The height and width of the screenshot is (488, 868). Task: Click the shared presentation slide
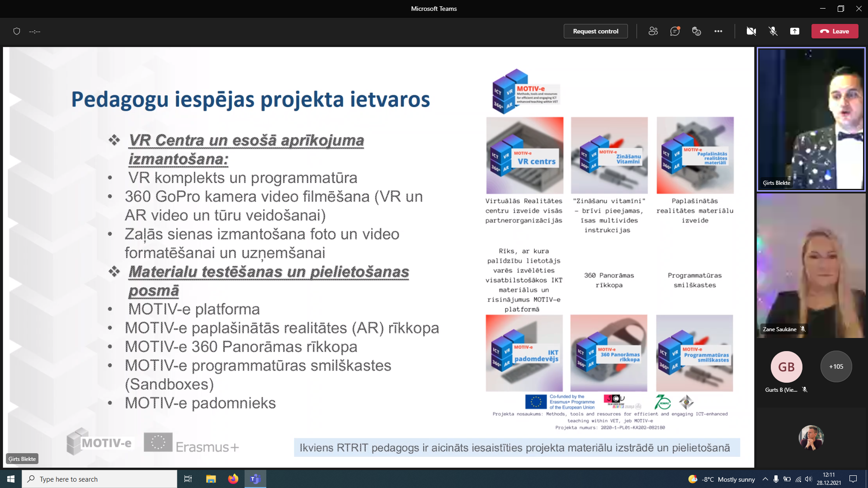point(378,257)
